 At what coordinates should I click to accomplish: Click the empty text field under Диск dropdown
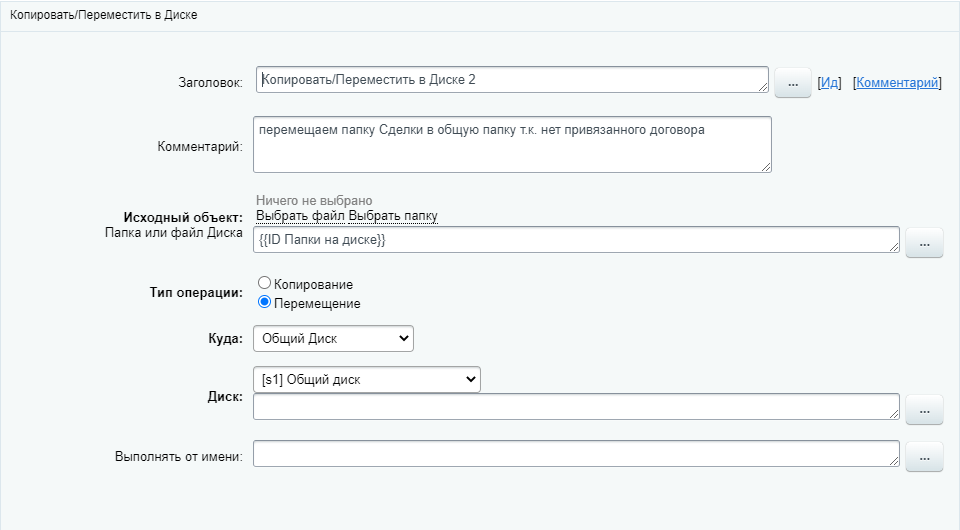pyautogui.click(x=575, y=406)
